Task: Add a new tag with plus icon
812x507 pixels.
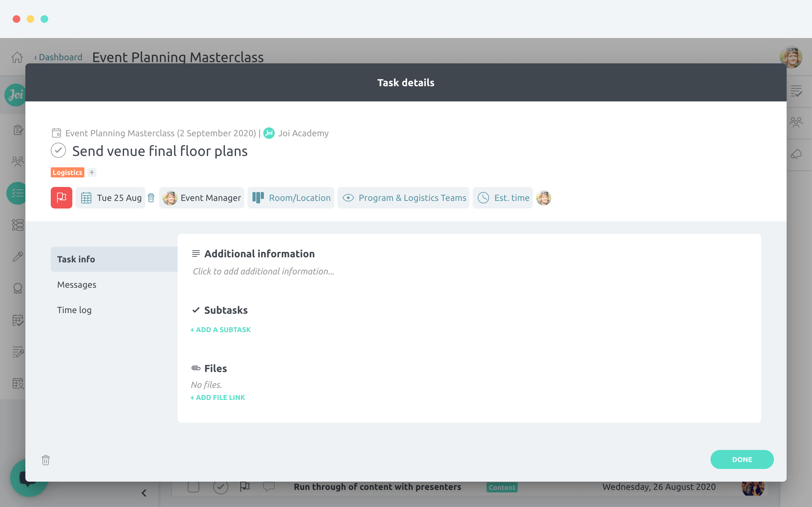Action: pyautogui.click(x=92, y=172)
